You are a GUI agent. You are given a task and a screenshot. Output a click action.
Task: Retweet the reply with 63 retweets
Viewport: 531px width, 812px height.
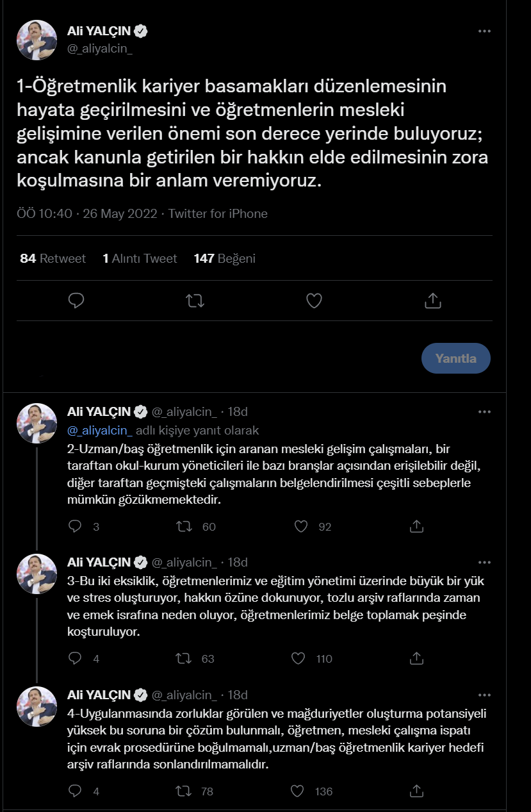(x=184, y=658)
